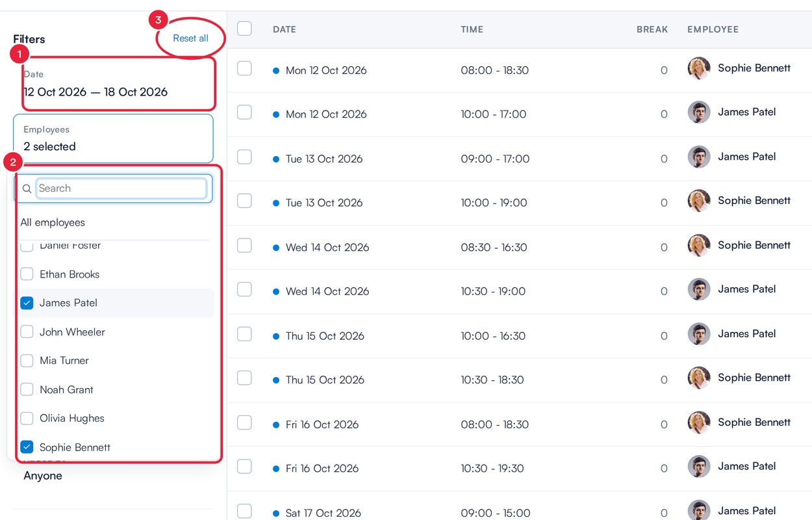The height and width of the screenshot is (520, 812).
Task: Select the row checkbox for the 09:00 - 17:00 shift
Action: (244, 157)
